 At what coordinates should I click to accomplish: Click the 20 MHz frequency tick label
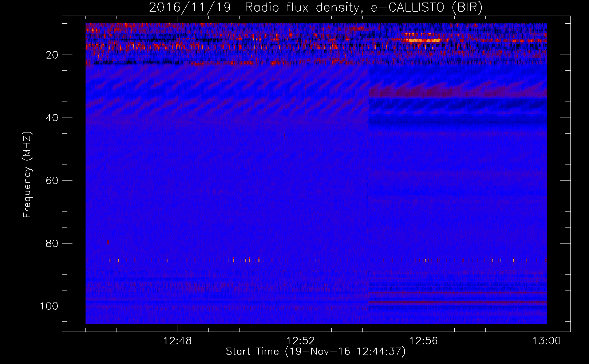52,55
